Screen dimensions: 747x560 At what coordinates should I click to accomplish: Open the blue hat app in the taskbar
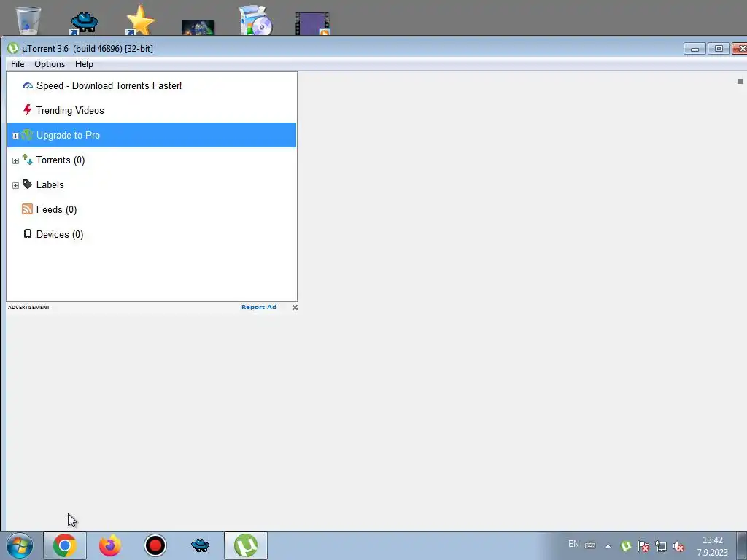[x=200, y=545]
